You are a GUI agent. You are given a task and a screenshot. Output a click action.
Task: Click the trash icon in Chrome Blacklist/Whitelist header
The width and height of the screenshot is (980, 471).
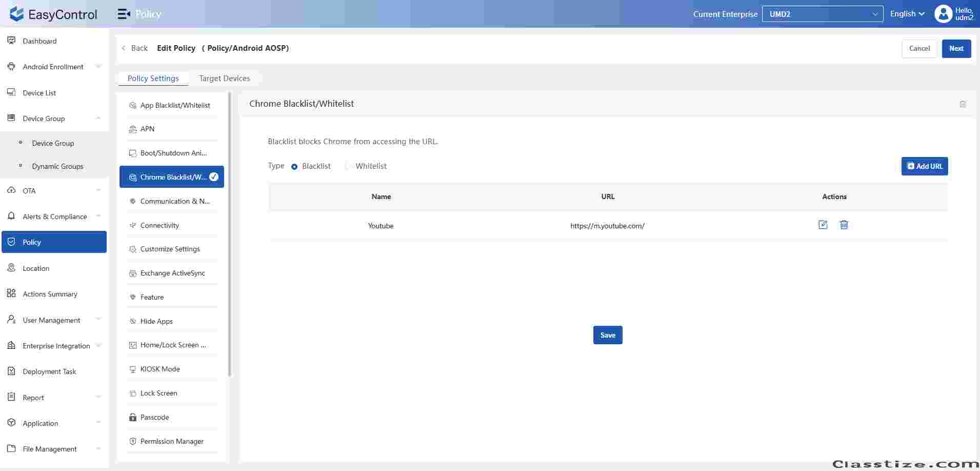(962, 104)
